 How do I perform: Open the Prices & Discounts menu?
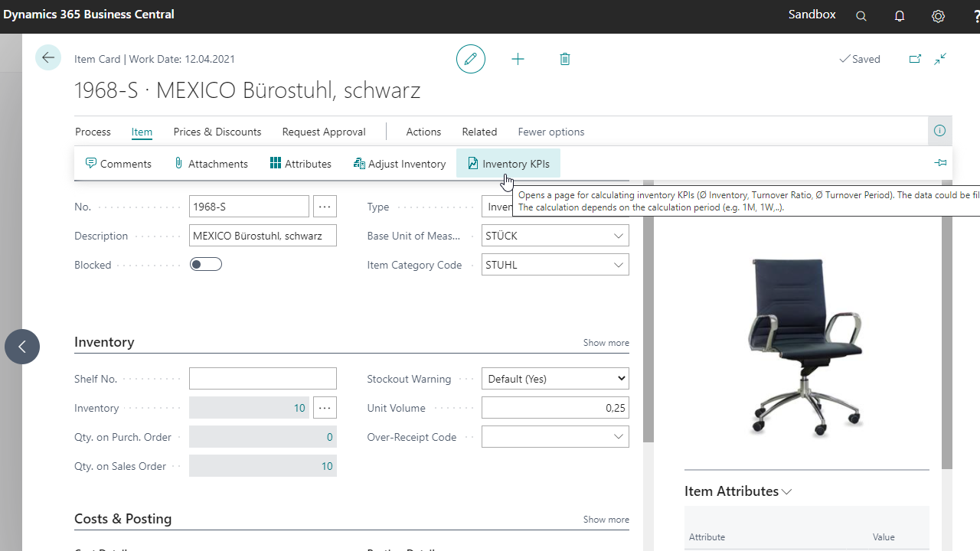click(217, 132)
